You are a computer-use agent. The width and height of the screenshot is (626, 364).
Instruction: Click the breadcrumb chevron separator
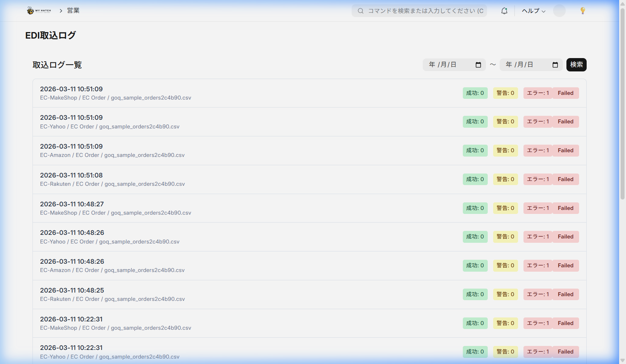pos(61,11)
